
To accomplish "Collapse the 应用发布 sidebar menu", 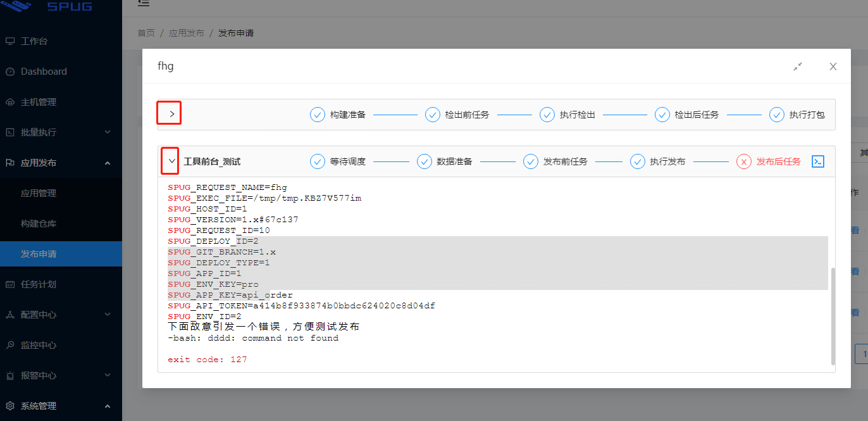I will coord(61,163).
